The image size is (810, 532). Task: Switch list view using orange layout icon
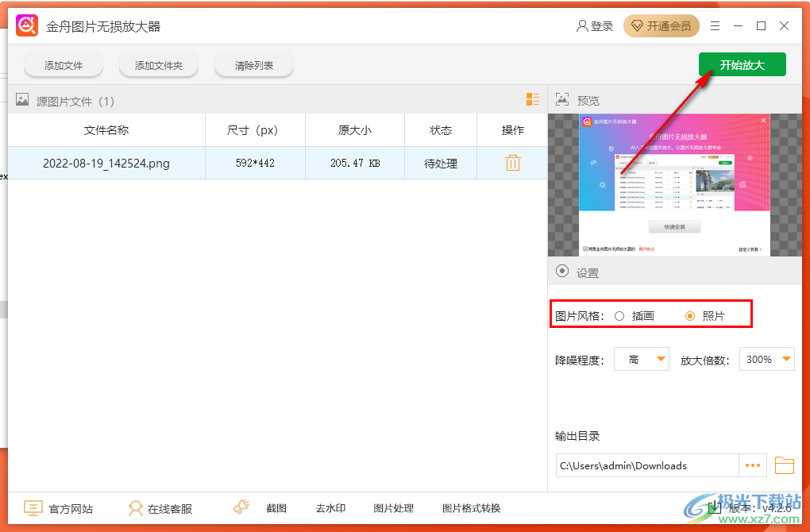533,99
